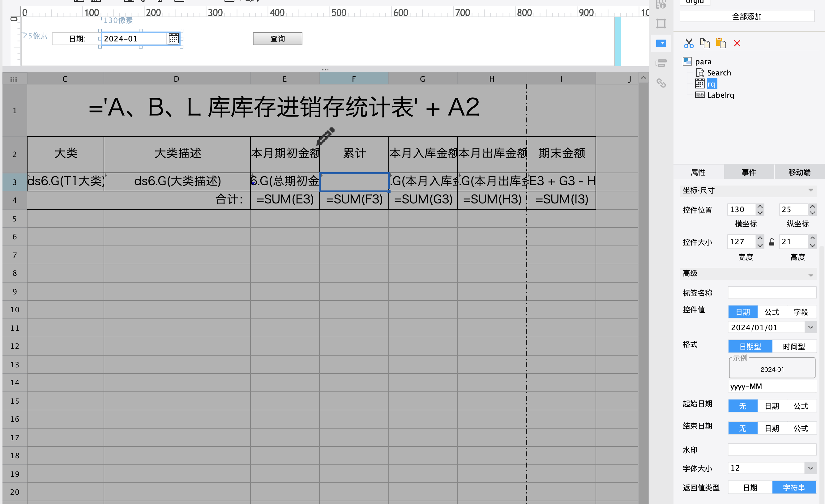
Task: Click the 2024-01 date input widget
Action: (134, 39)
